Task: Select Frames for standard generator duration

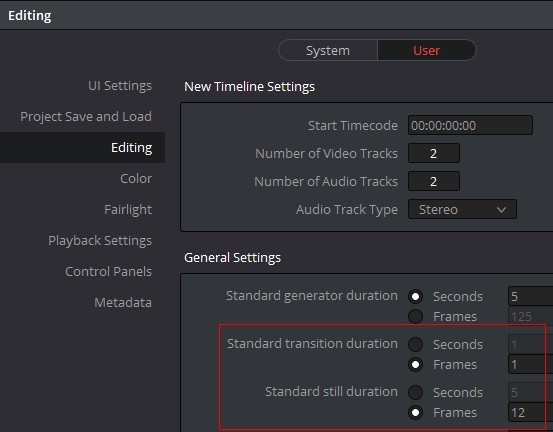Action: (x=415, y=316)
